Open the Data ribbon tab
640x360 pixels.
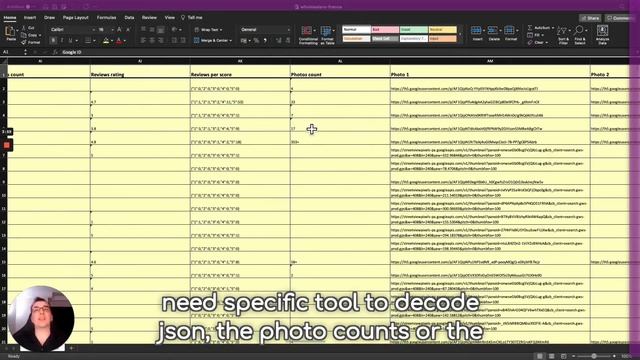pyautogui.click(x=129, y=18)
